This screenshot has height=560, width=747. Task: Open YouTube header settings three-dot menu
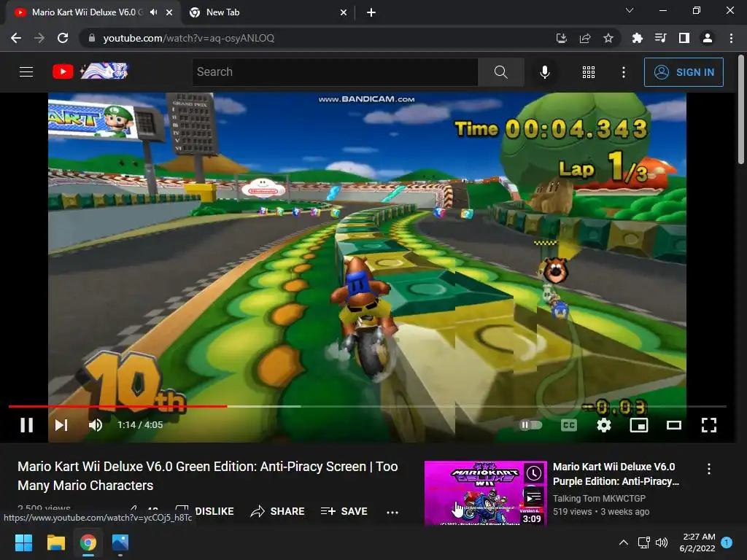(624, 72)
